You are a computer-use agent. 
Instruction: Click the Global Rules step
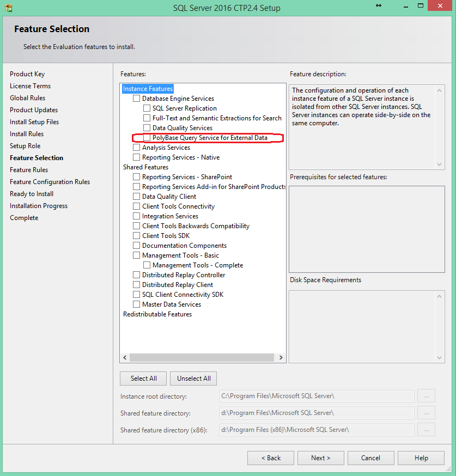coord(27,98)
